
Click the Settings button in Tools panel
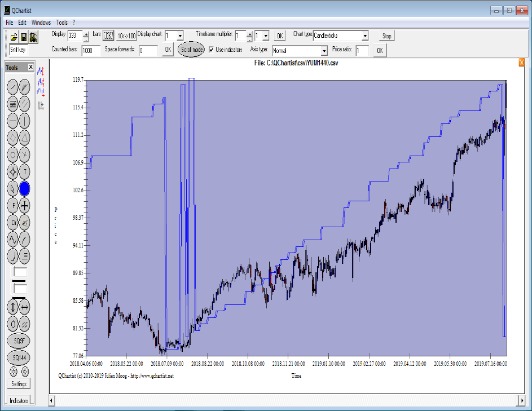[x=19, y=384]
